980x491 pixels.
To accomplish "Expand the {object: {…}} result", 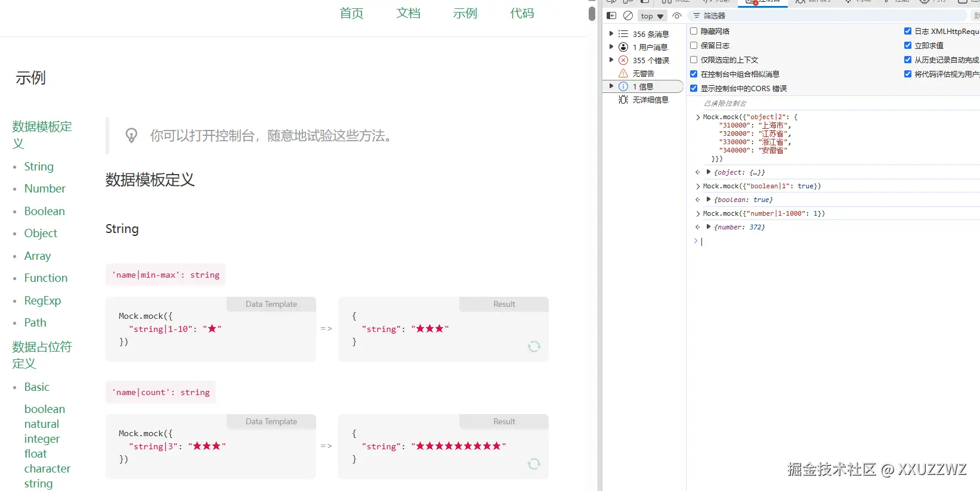I will click(709, 172).
